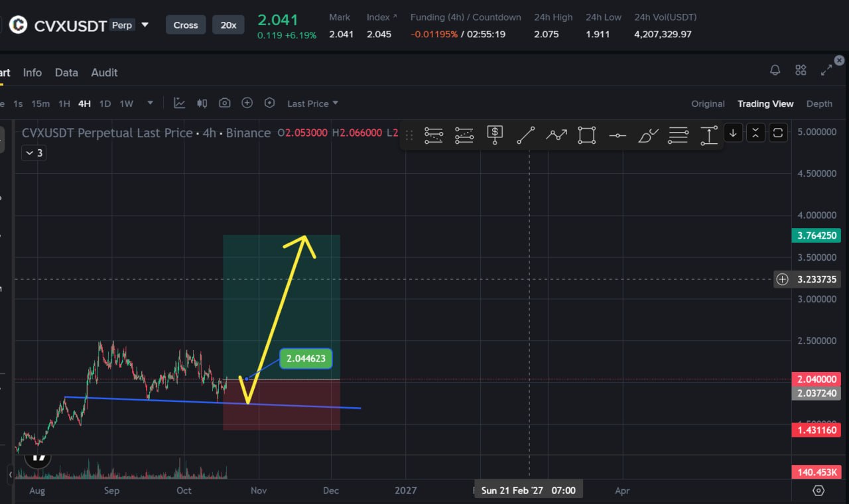The height and width of the screenshot is (504, 849).
Task: Click the 3.764250 take-profit price label
Action: [816, 235]
